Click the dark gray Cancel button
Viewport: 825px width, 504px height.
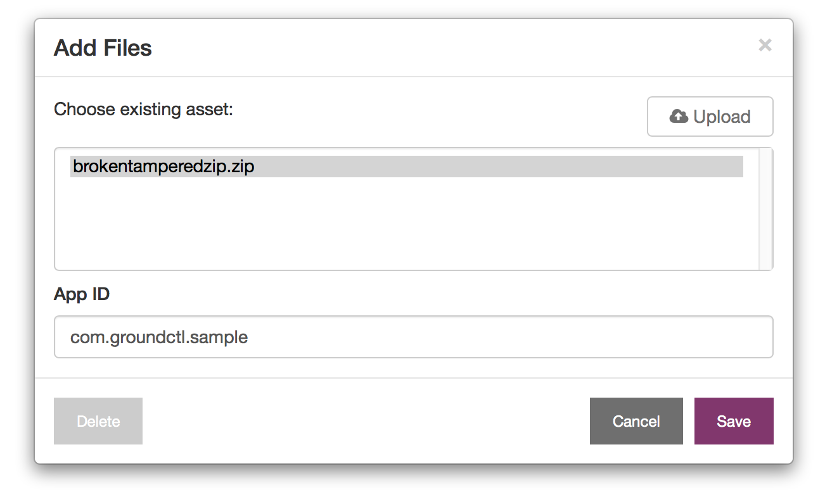(x=636, y=421)
